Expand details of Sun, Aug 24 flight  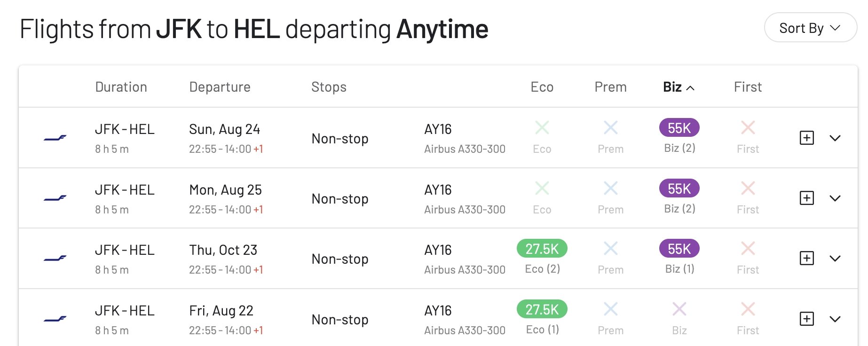835,138
